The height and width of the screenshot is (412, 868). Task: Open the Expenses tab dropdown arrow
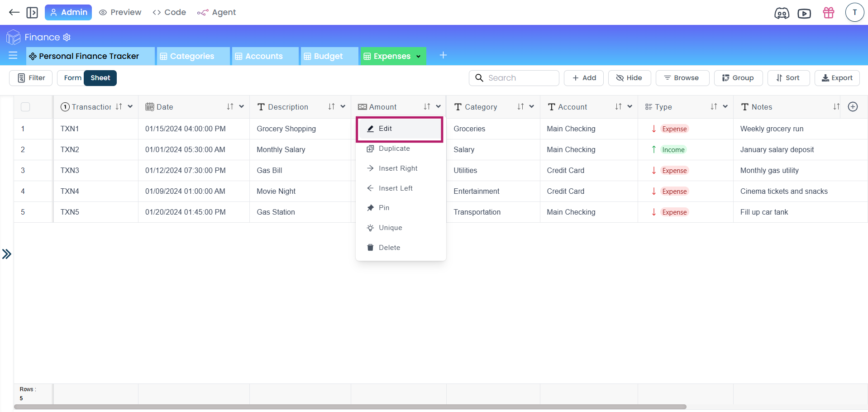pyautogui.click(x=419, y=57)
